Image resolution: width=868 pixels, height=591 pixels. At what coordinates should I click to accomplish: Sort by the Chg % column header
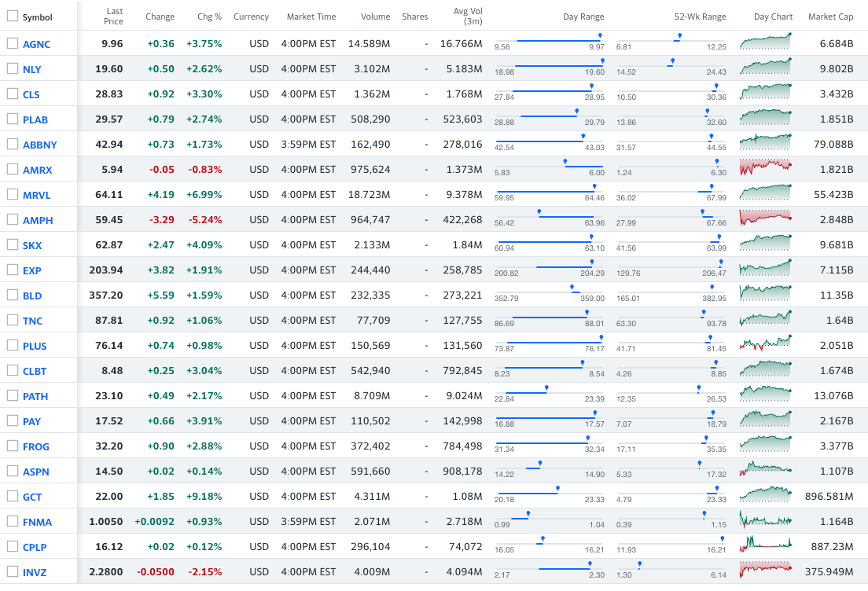pyautogui.click(x=209, y=17)
